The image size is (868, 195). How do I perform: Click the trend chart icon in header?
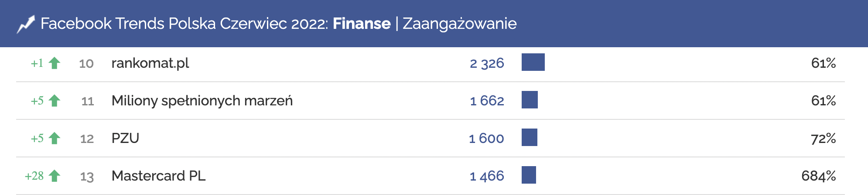tap(25, 24)
